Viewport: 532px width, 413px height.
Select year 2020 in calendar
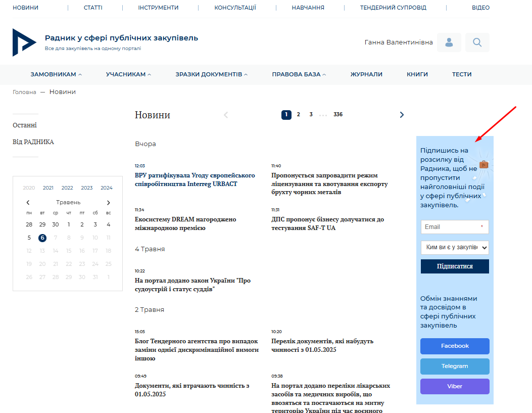29,188
